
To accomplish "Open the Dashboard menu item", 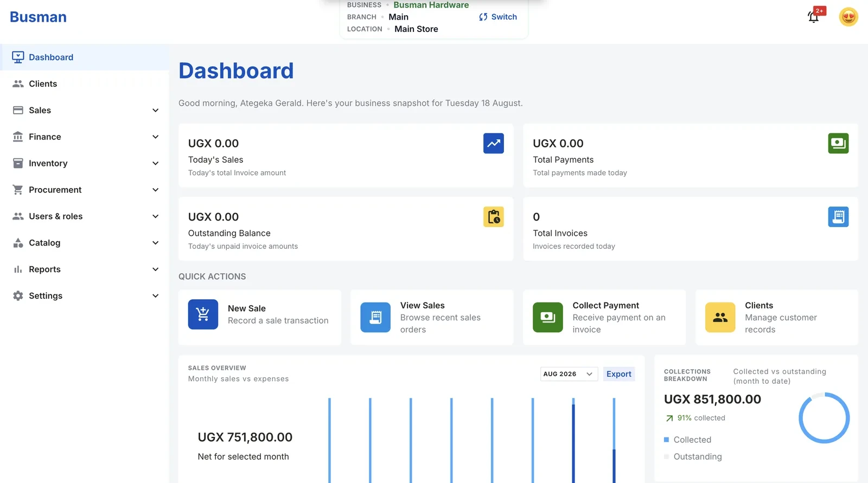I will pos(85,57).
